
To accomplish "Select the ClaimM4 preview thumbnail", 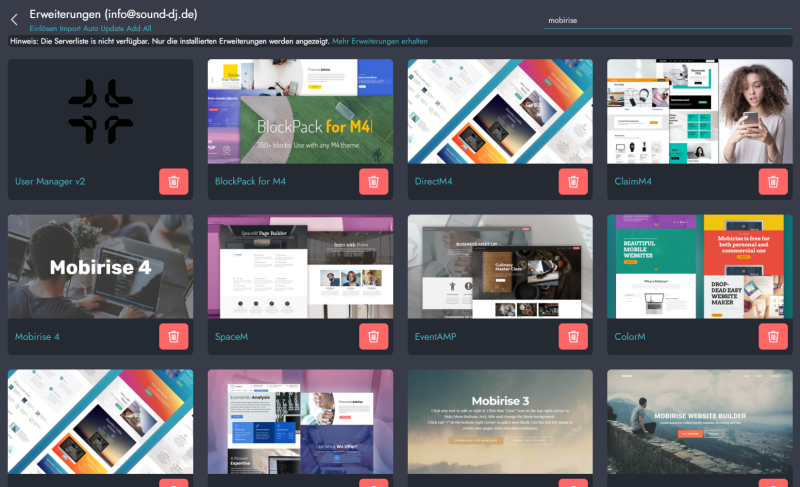I will [x=699, y=111].
